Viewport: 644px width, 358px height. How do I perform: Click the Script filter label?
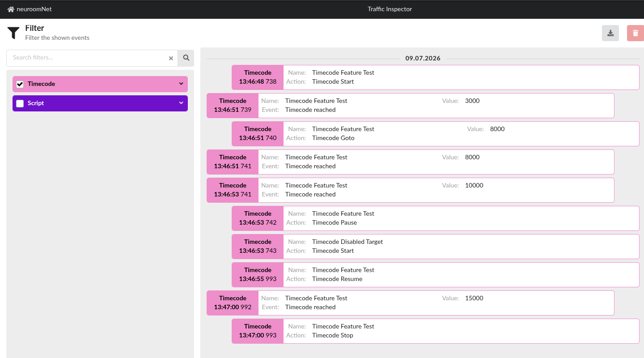[36, 103]
